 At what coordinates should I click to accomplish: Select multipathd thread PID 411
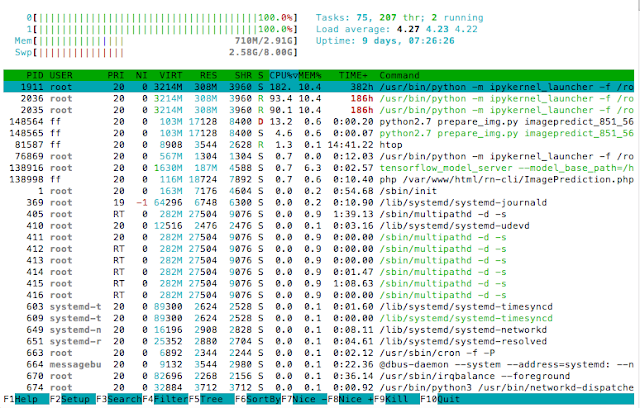tap(318, 237)
